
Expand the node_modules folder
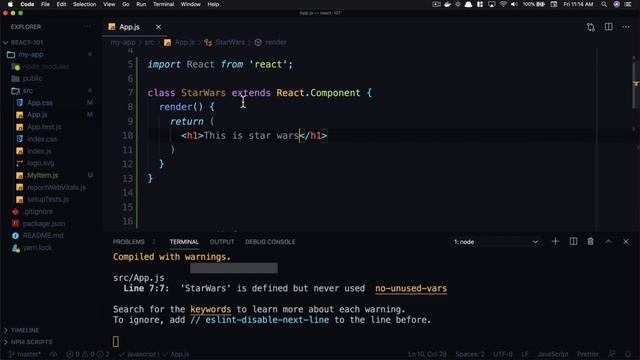(46, 67)
